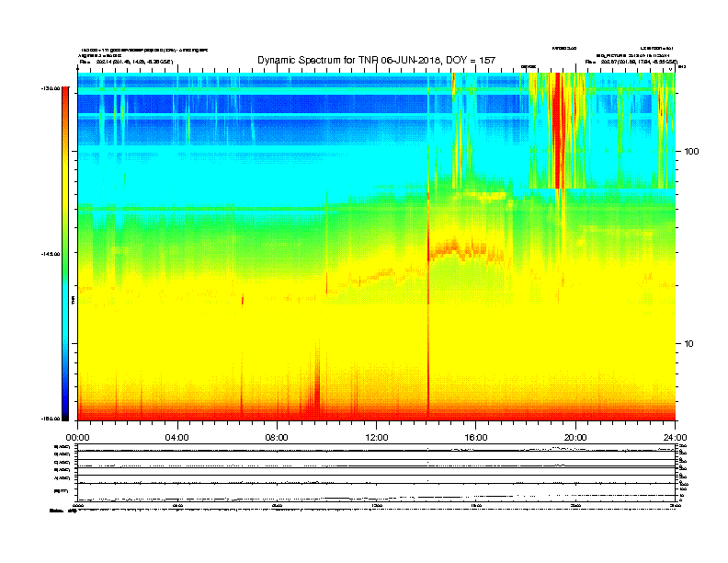728x563 pixels.
Task: Click the -160.00 color scale label
Action: [x=51, y=419]
